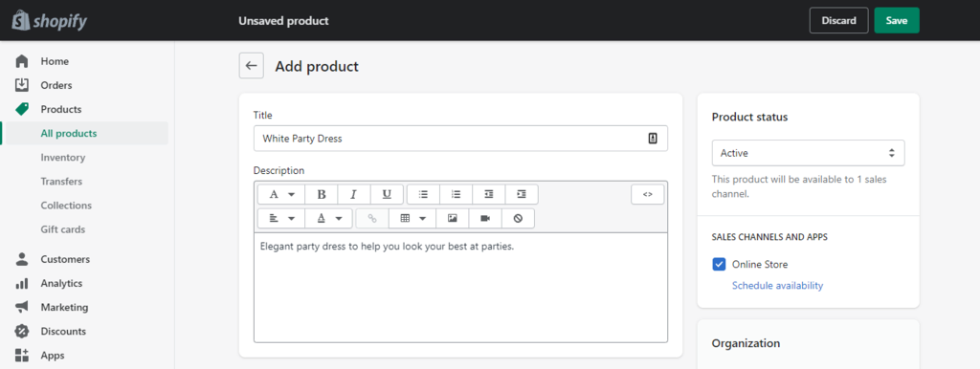Viewport: 980px width, 369px height.
Task: Insert a numbered list
Action: coord(457,194)
